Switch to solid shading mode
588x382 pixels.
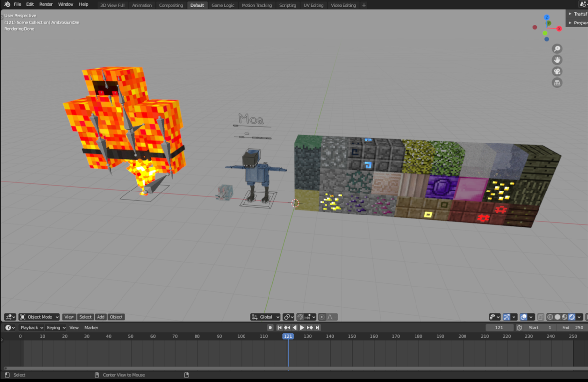pos(557,317)
